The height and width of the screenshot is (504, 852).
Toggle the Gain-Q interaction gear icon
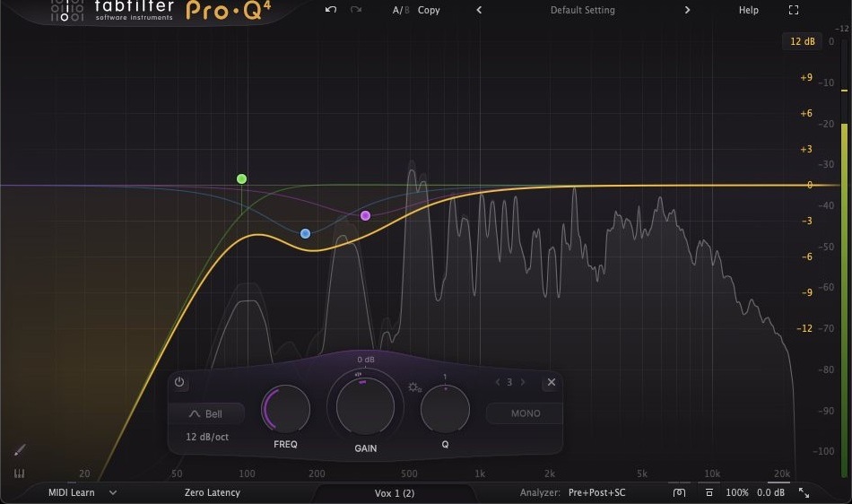(x=414, y=387)
